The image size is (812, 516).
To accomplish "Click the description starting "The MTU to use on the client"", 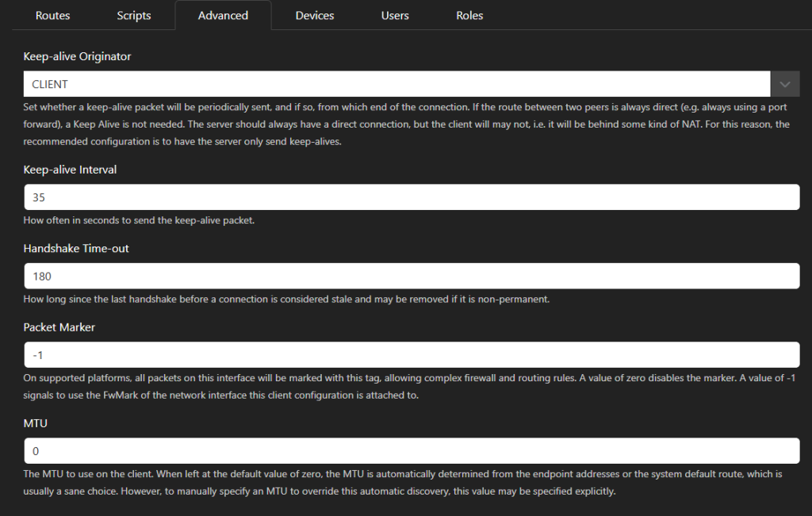I will (403, 483).
